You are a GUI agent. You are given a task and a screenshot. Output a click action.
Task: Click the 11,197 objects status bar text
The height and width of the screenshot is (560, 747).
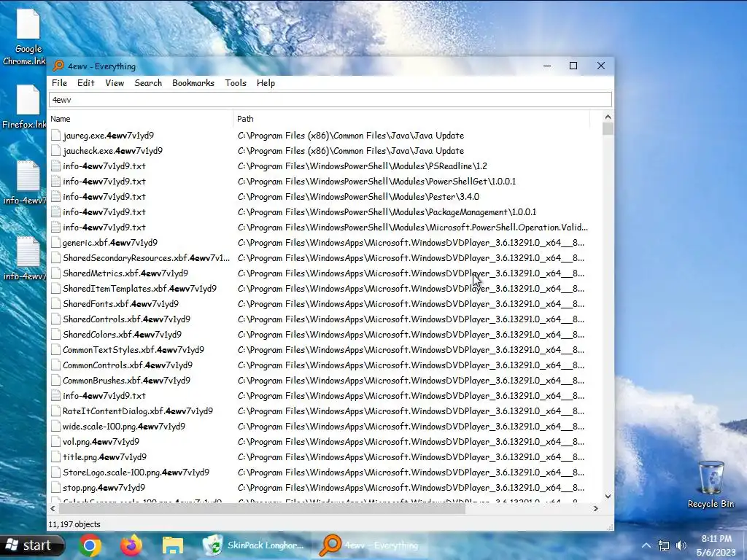tap(74, 524)
